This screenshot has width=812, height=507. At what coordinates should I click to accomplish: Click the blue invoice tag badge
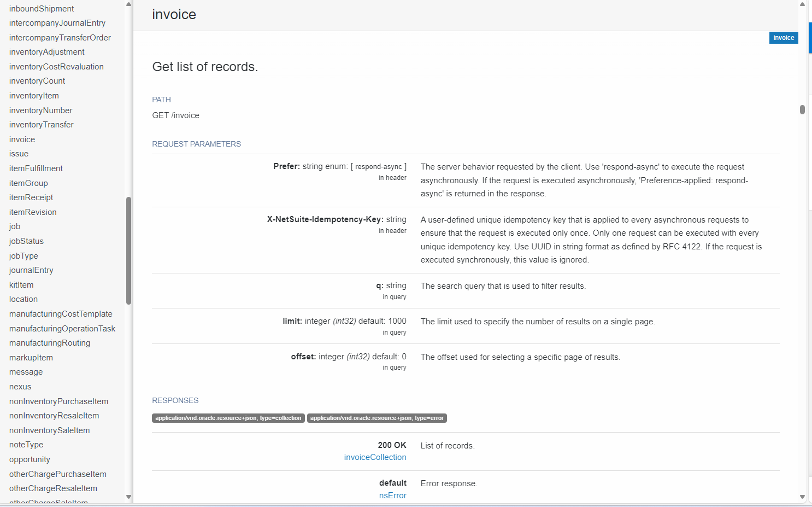[784, 38]
